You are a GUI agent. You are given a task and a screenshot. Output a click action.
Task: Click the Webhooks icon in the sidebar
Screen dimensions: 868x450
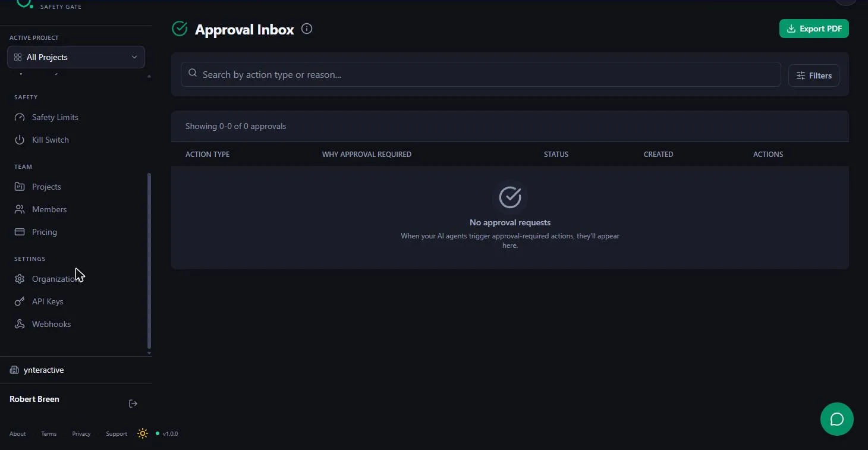coord(20,324)
